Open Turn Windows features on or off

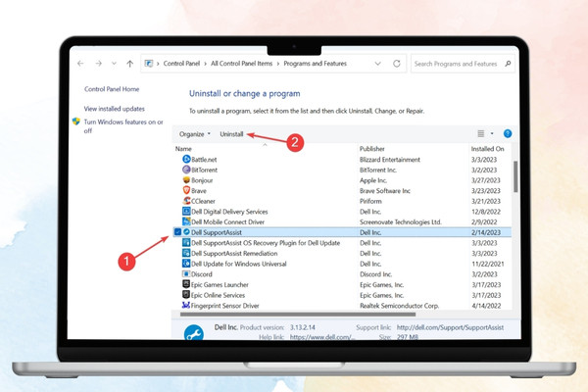click(x=123, y=126)
